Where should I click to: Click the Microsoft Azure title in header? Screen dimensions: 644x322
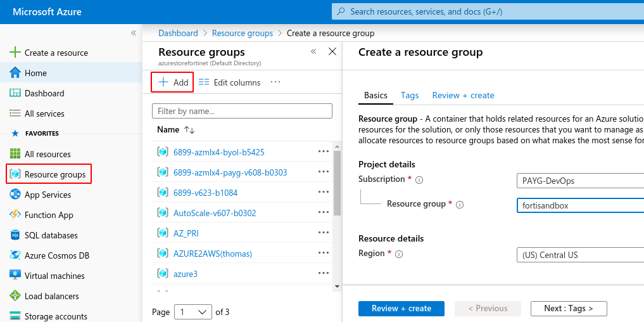pos(47,11)
